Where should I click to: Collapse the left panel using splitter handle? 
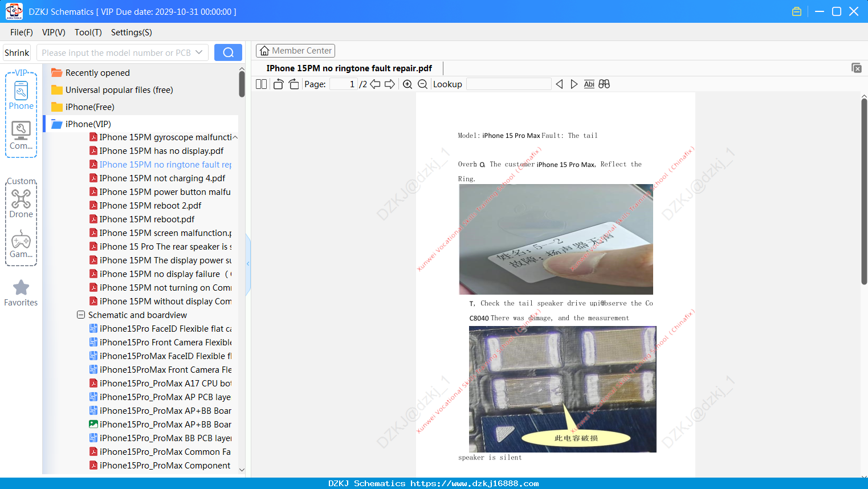click(248, 264)
